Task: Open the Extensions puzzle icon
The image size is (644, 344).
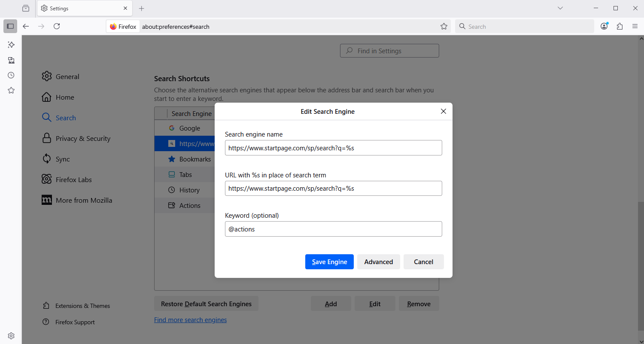Action: 620,26
